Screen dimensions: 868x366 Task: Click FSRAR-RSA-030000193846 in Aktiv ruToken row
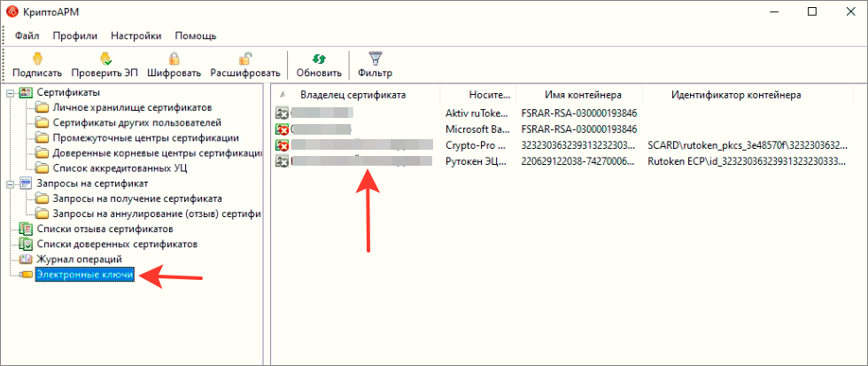tap(579, 113)
